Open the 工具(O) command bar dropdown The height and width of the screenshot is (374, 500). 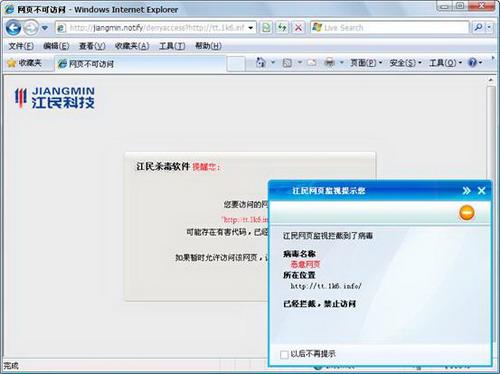[x=445, y=63]
